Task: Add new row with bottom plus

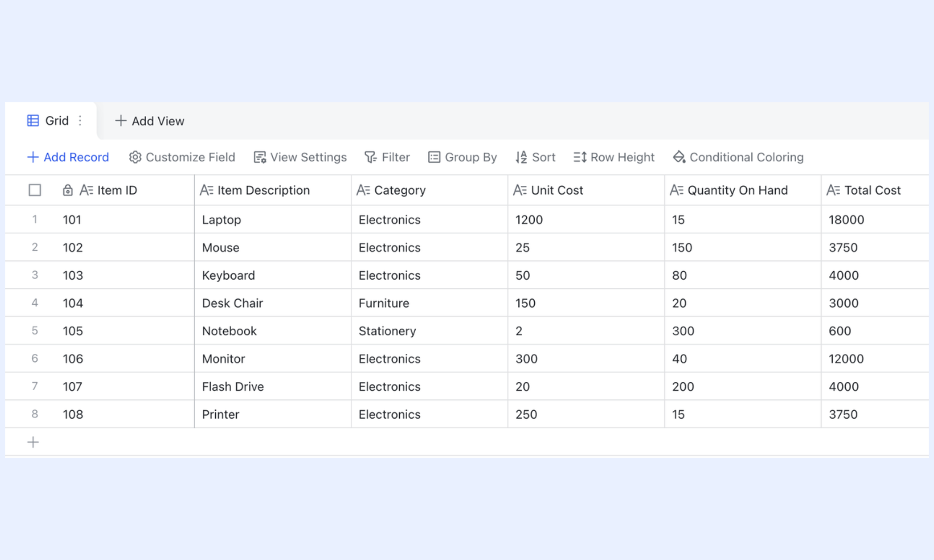Action: click(33, 442)
